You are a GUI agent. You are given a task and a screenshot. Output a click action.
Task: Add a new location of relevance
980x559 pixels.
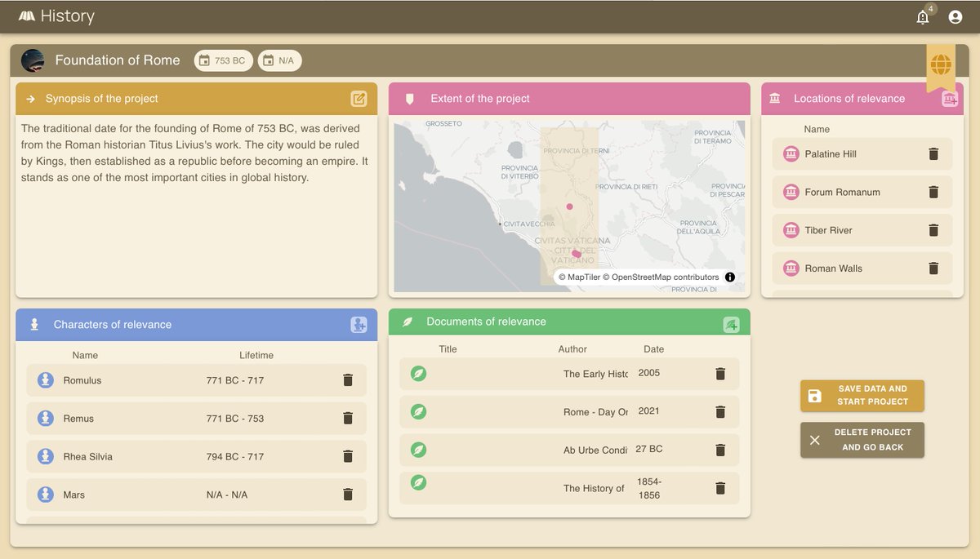point(950,98)
